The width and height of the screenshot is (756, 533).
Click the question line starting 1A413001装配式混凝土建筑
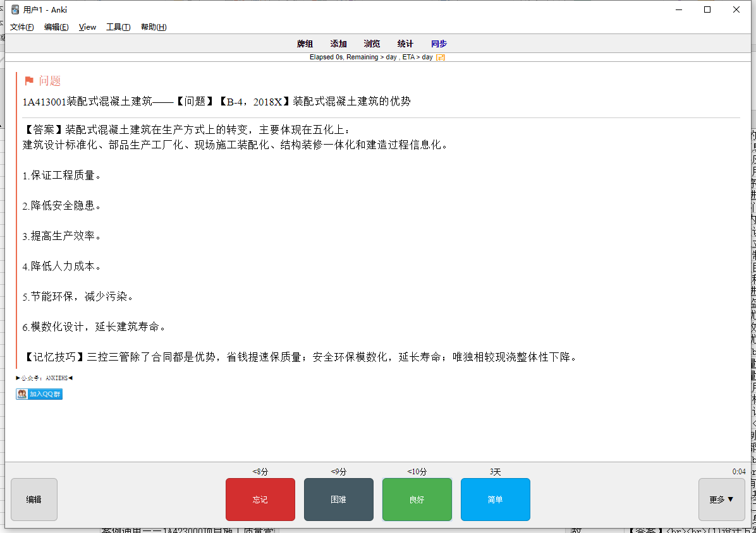click(x=216, y=102)
